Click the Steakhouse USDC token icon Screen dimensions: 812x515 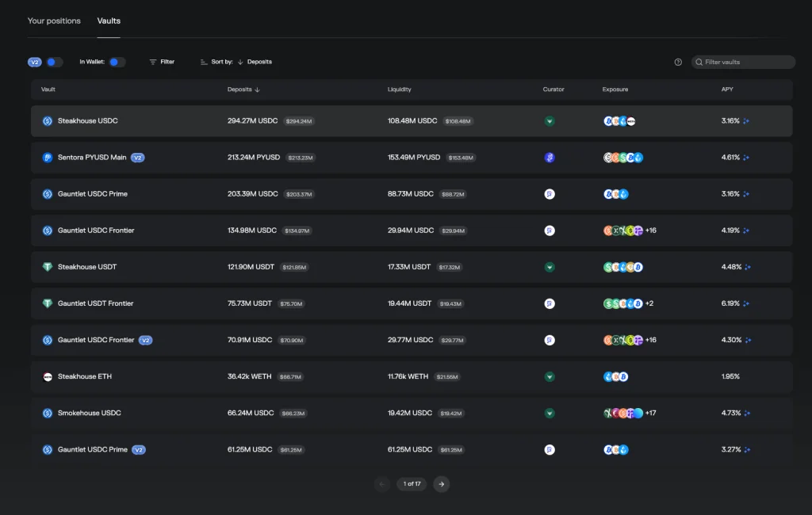pos(47,121)
